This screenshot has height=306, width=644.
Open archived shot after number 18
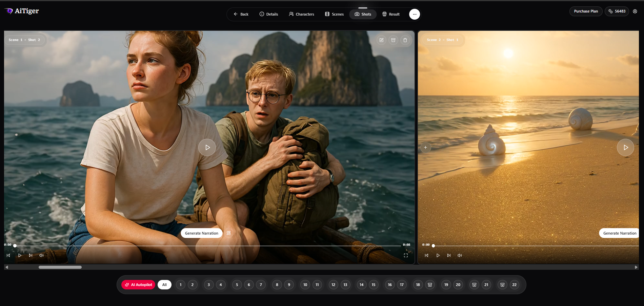[x=430, y=285]
